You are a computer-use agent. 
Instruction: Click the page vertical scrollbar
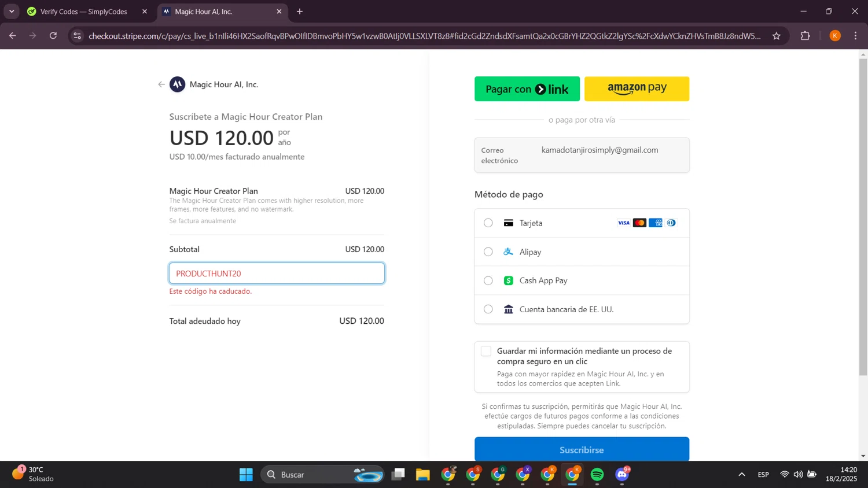(x=863, y=217)
